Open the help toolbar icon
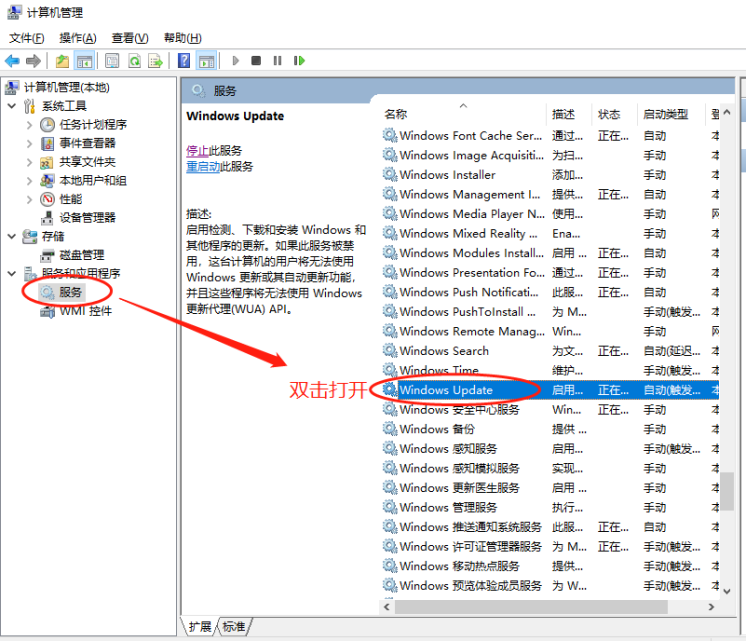Viewport: 746px width, 641px height. click(x=184, y=61)
